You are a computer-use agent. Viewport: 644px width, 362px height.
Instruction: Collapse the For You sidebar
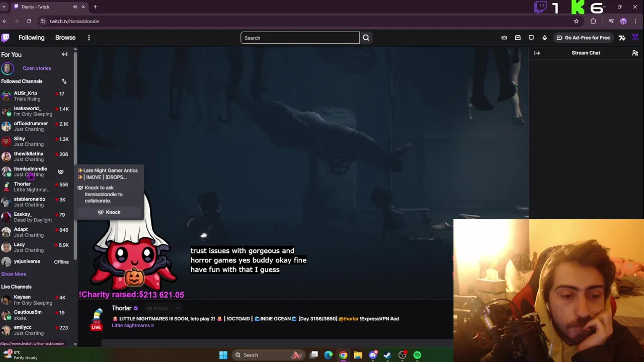[64, 54]
